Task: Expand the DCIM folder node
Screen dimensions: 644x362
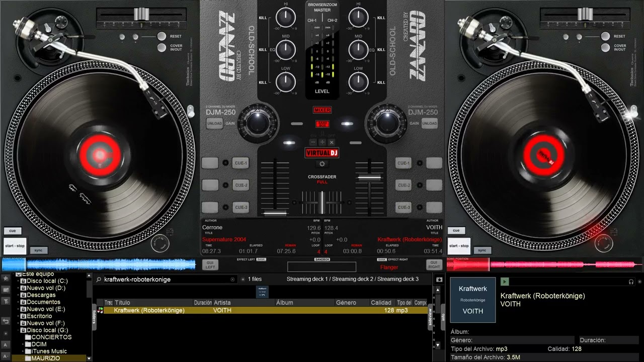Action: (23, 344)
